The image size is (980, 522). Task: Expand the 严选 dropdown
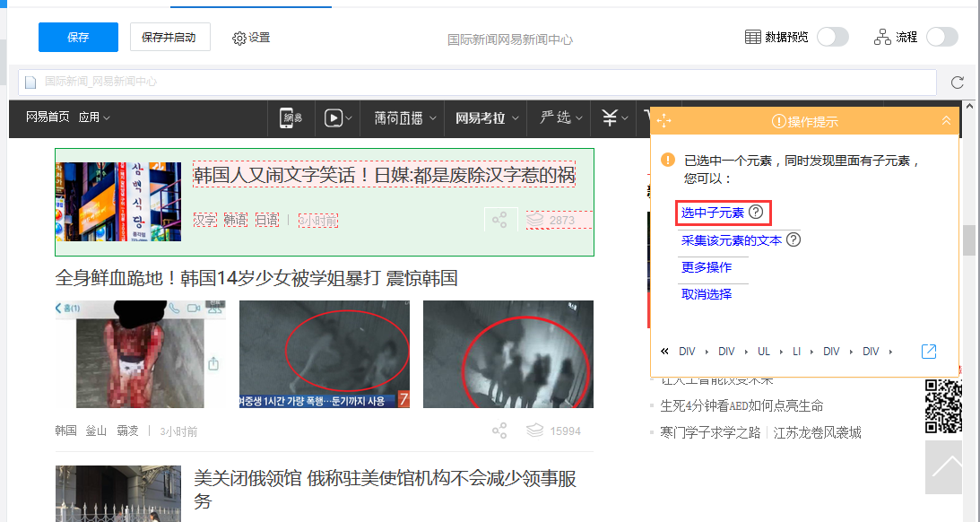561,117
